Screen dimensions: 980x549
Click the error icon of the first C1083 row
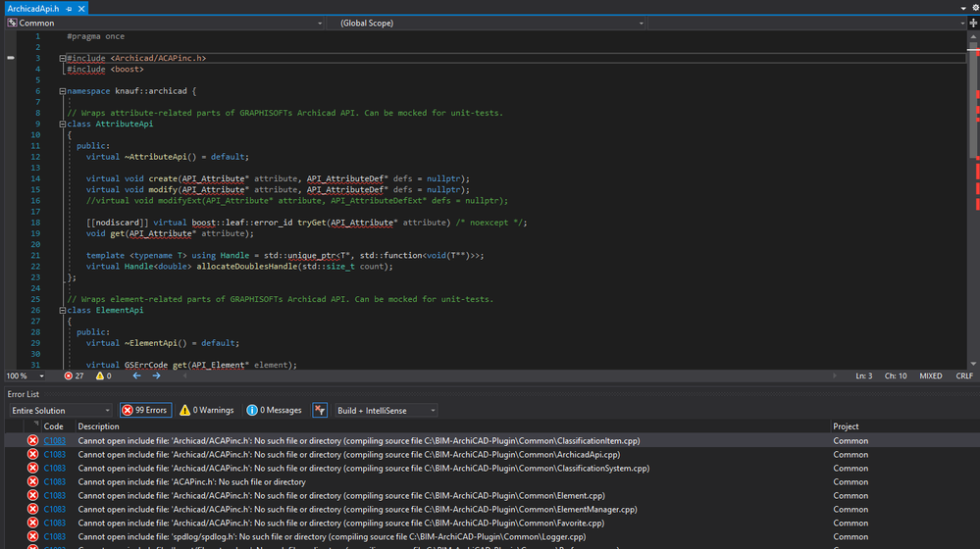click(x=32, y=441)
